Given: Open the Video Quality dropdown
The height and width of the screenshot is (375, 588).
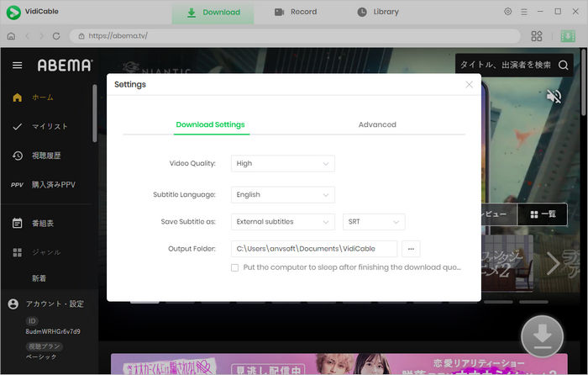Looking at the screenshot, I should point(283,164).
